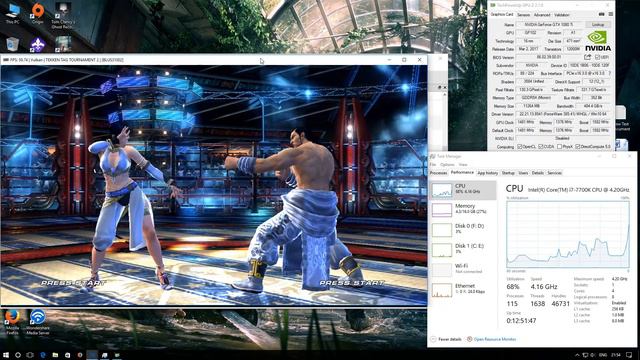Open the Sensors tab in GPU-Z
640x360 pixels.
[x=523, y=15]
